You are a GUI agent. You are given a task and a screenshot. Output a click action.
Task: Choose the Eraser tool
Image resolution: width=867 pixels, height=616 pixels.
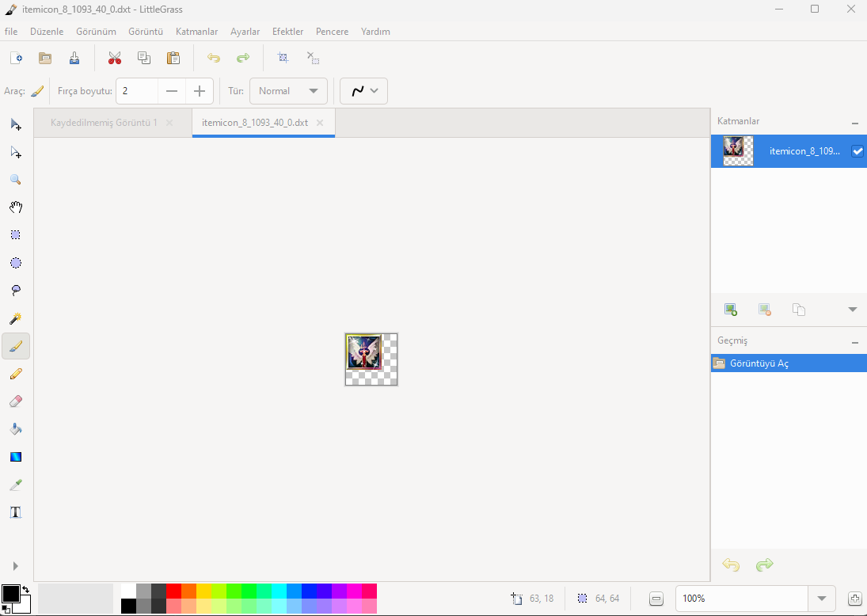(16, 401)
